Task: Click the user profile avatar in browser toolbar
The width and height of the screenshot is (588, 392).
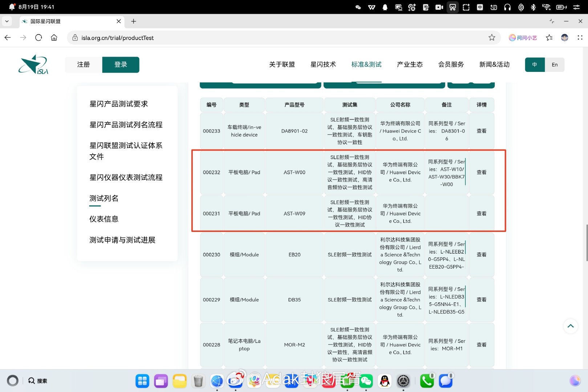Action: [x=564, y=37]
